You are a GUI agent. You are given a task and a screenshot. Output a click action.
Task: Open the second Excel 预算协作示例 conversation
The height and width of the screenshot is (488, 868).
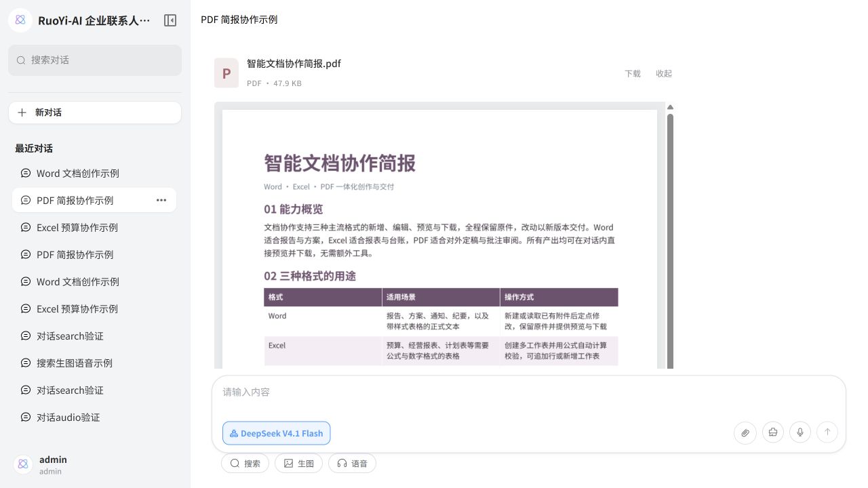point(94,308)
